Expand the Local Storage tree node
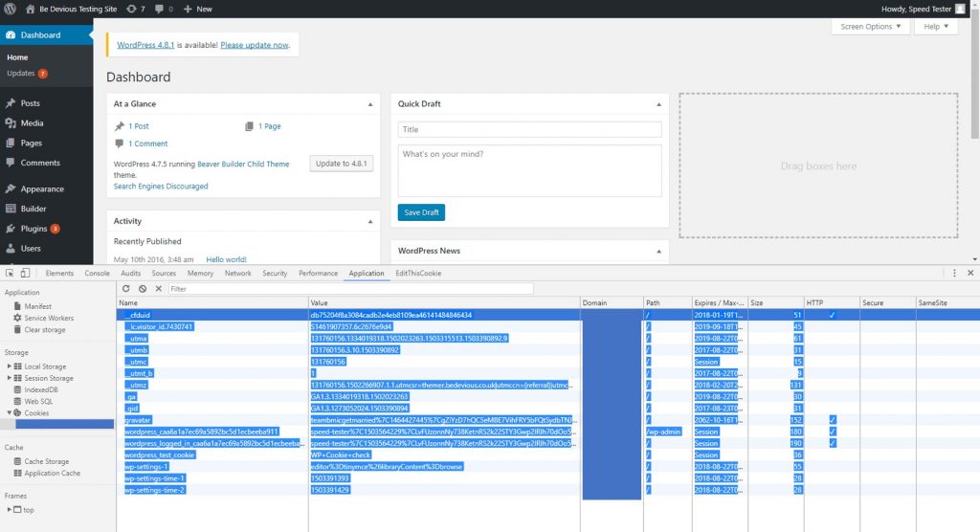 9,366
